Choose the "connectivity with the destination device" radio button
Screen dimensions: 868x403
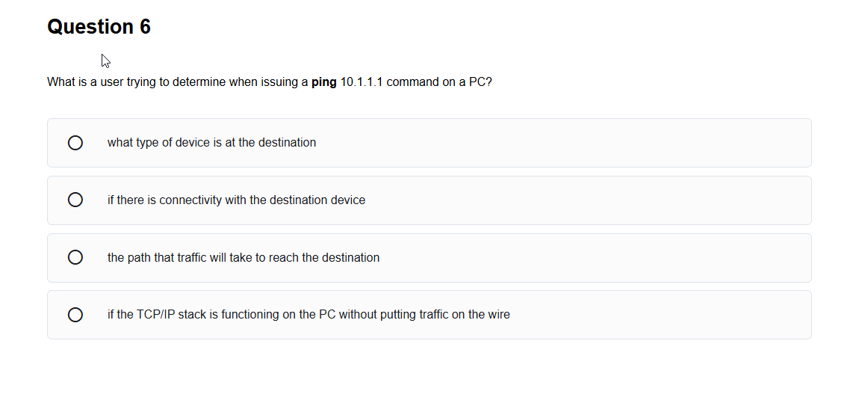[75, 200]
